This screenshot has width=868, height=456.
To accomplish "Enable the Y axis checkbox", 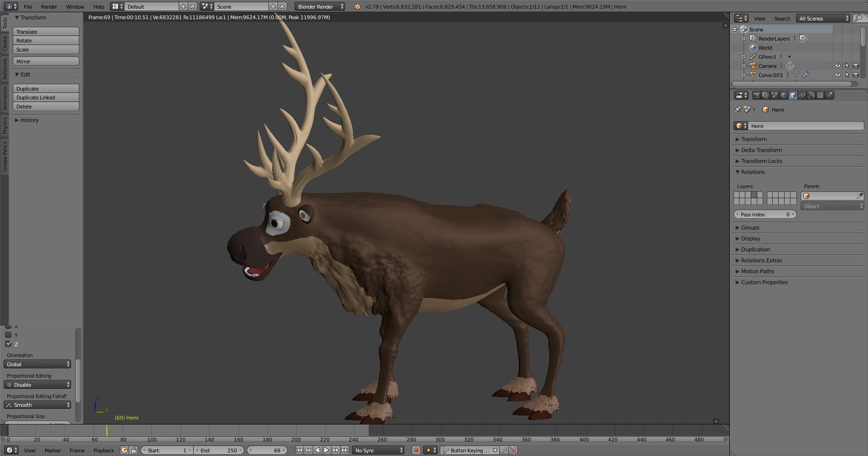I will pos(8,335).
